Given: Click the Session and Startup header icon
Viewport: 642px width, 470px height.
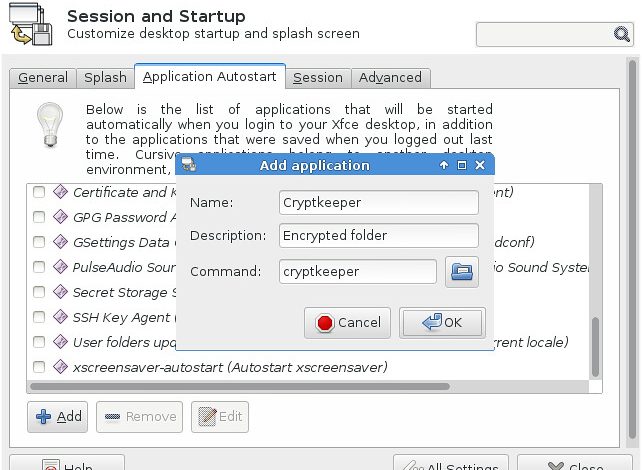Looking at the screenshot, I should pyautogui.click(x=31, y=24).
